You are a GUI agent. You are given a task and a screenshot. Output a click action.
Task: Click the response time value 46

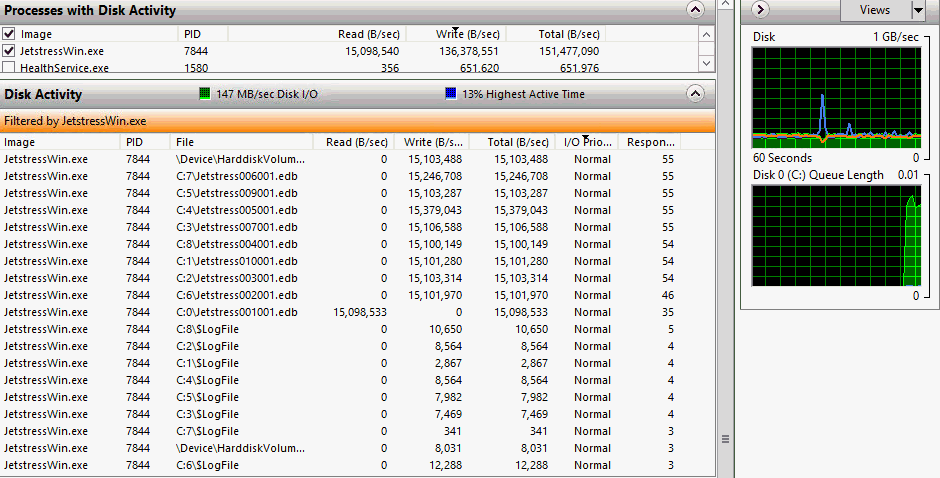[x=668, y=295]
